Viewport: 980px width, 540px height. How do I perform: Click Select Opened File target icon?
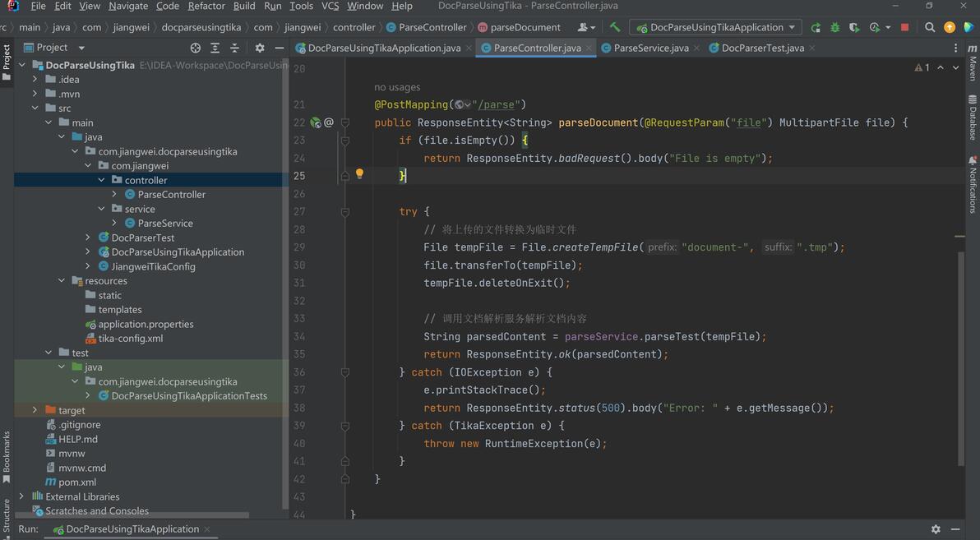point(195,48)
